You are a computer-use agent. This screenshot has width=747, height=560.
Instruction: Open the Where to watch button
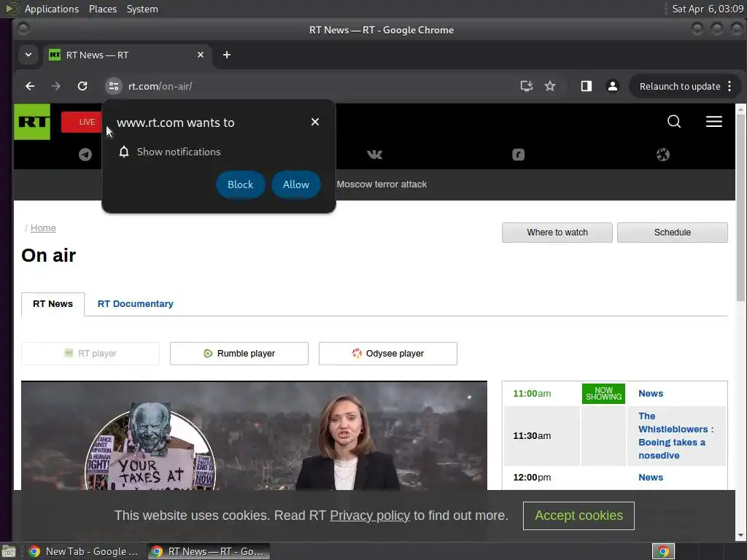tap(557, 233)
